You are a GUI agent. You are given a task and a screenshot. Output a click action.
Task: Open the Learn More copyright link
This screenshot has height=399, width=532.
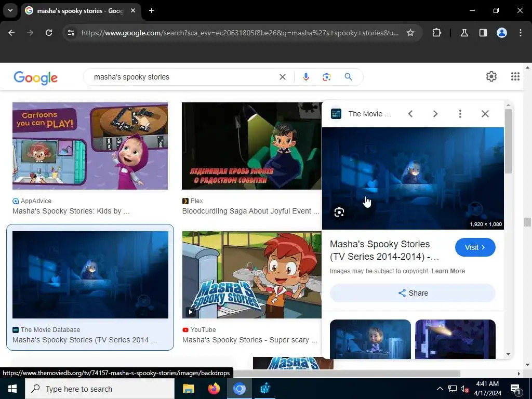pos(448,271)
